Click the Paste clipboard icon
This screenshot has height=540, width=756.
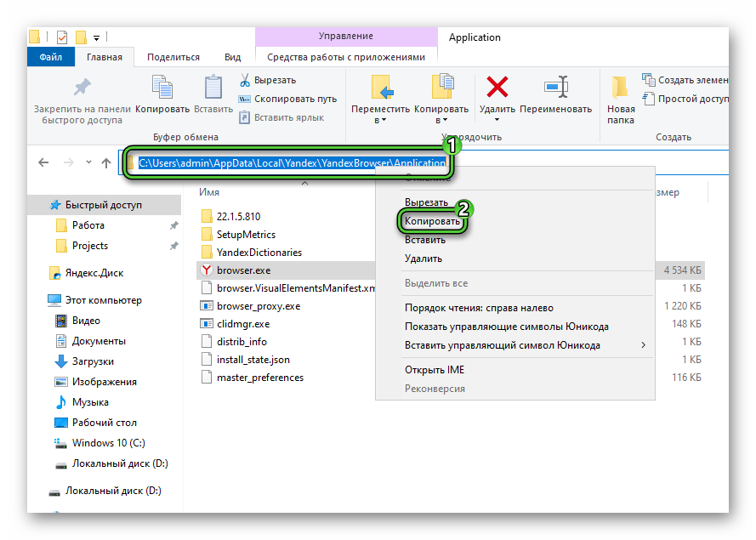click(213, 88)
